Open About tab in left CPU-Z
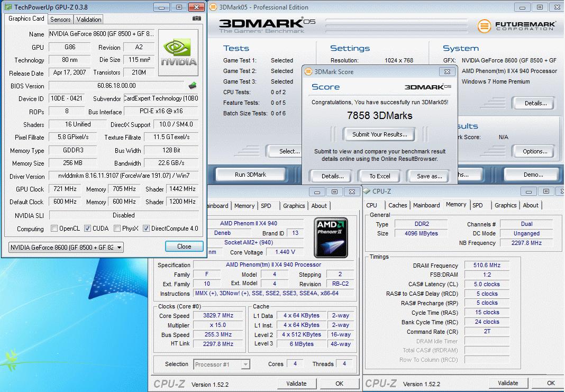The width and height of the screenshot is (565, 392). coord(319,206)
